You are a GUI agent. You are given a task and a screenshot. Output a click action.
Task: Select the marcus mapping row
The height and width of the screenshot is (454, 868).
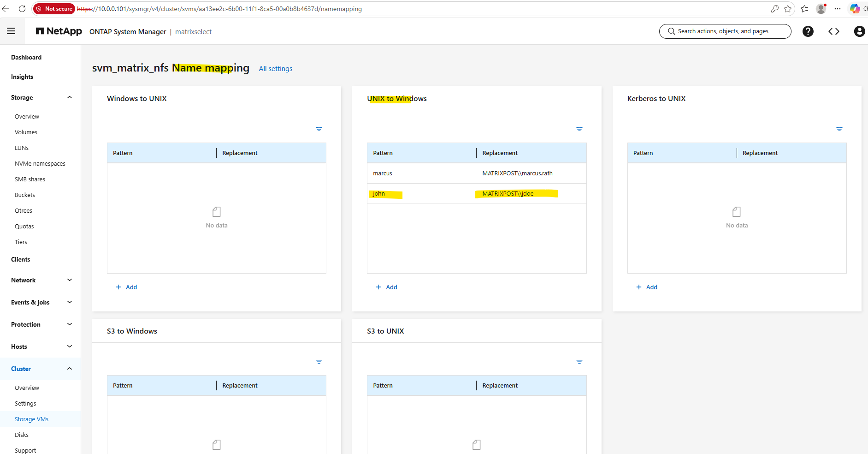tap(477, 173)
